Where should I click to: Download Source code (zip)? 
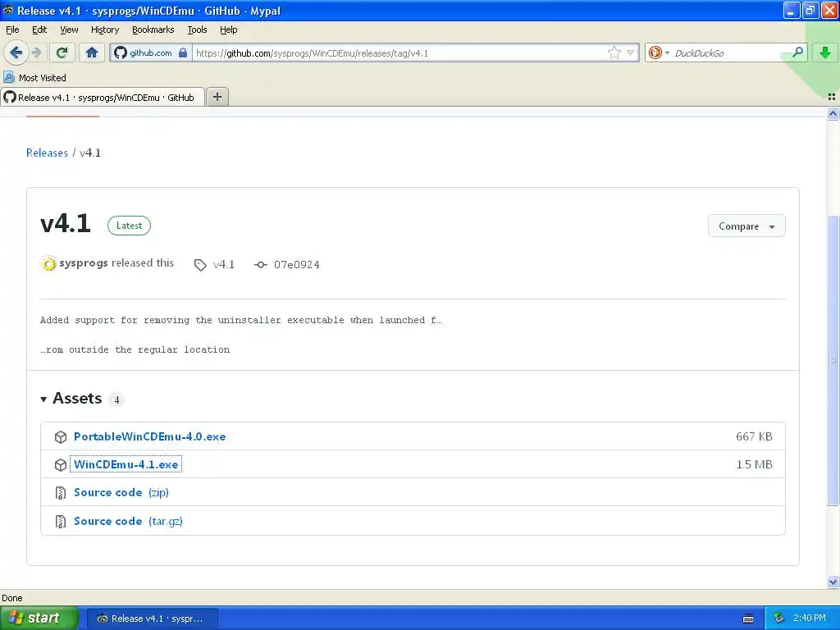point(121,492)
